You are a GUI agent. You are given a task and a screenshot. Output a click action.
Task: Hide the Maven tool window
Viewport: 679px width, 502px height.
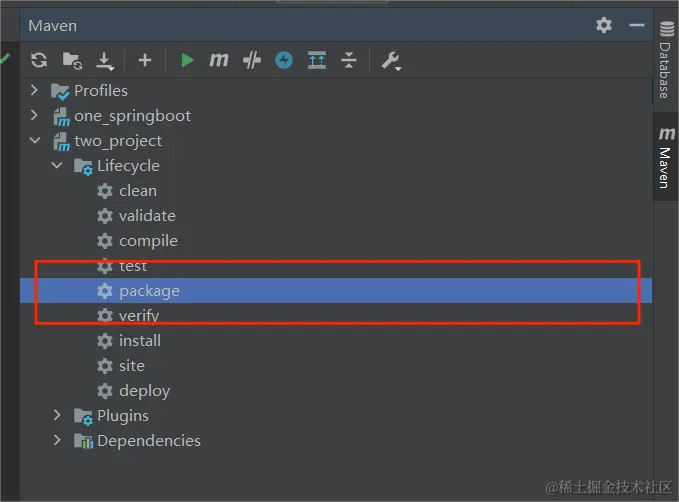[x=637, y=25]
